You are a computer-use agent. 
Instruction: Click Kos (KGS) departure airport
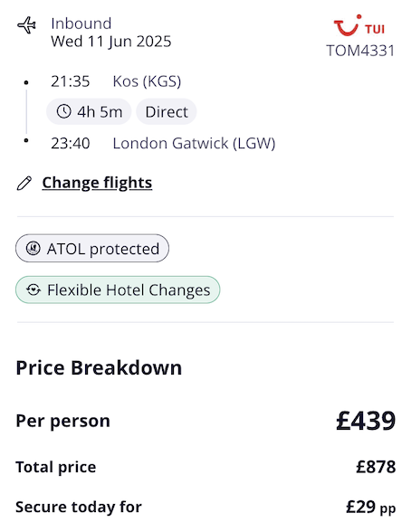coord(147,81)
